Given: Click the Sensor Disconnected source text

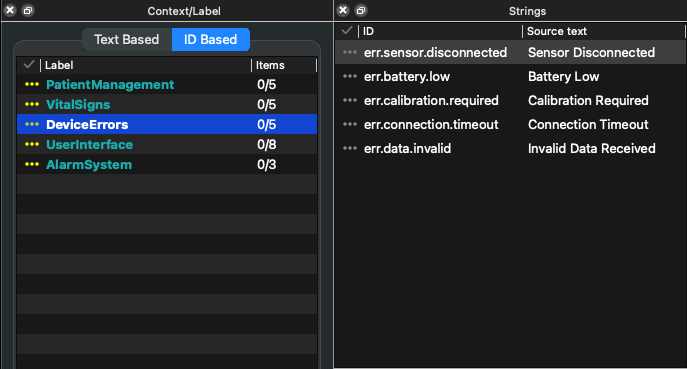Looking at the screenshot, I should point(591,53).
